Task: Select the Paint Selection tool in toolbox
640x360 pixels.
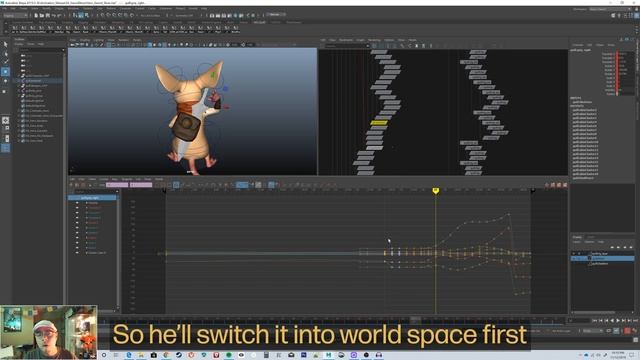Action: pyautogui.click(x=5, y=62)
